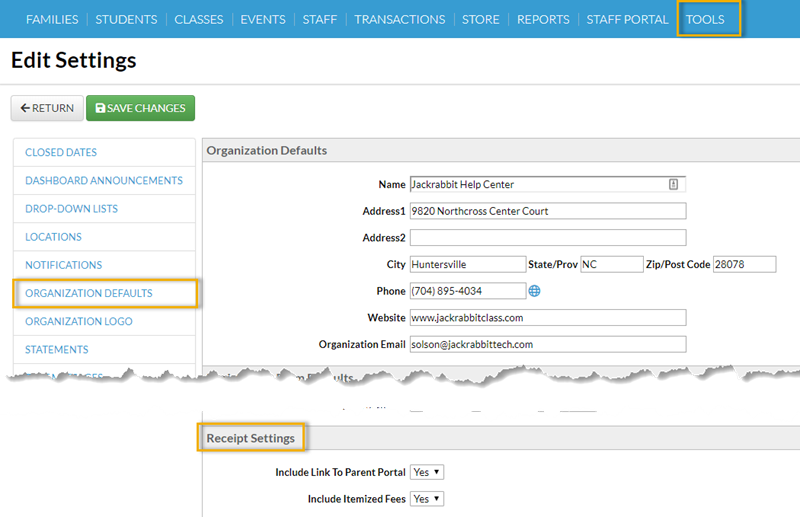Viewport: 800px width, 517px height.
Task: Click into the Website field
Action: pos(547,317)
